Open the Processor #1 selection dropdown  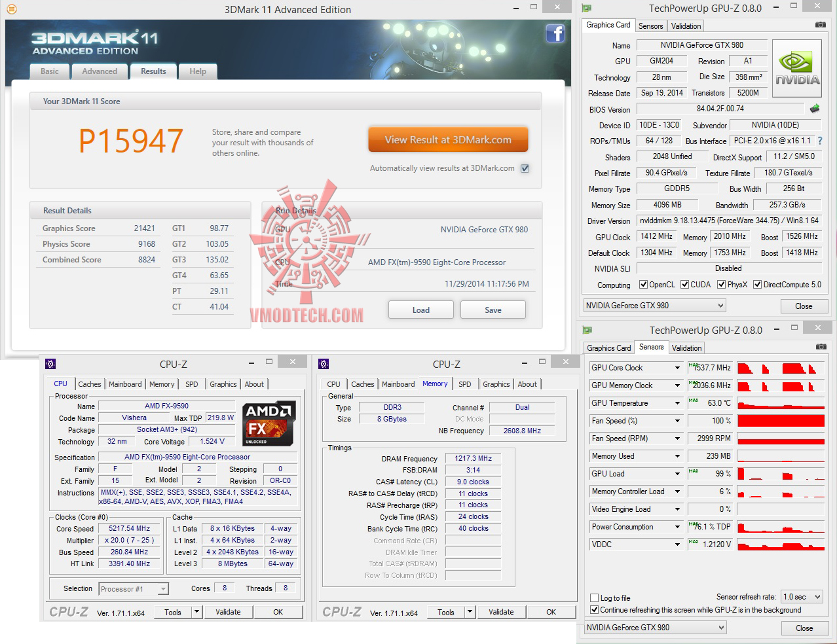click(x=134, y=589)
